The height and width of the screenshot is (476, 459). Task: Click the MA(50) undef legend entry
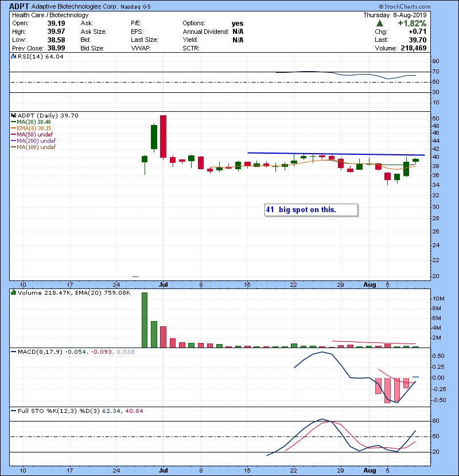pyautogui.click(x=32, y=134)
